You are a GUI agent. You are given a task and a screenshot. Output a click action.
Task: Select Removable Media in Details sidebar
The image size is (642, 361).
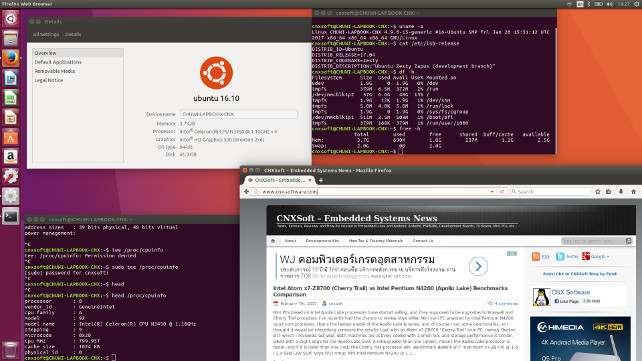[x=55, y=71]
